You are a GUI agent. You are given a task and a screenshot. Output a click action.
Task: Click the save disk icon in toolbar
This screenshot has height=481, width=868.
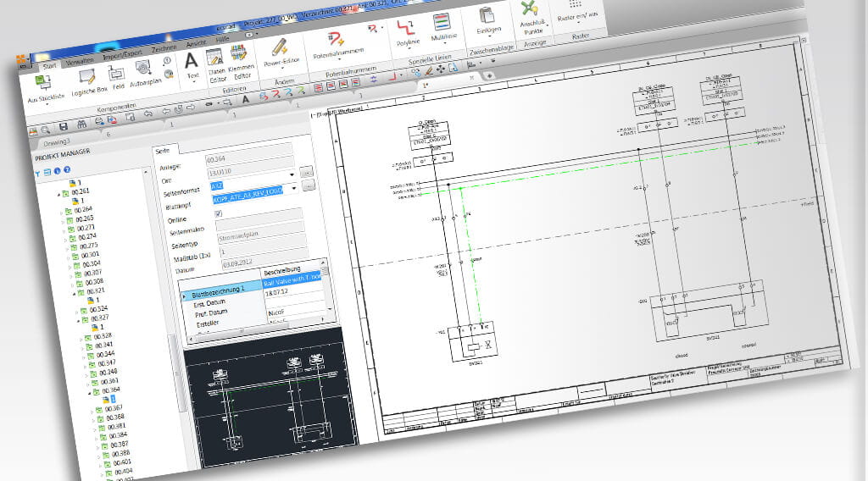pyautogui.click(x=63, y=127)
